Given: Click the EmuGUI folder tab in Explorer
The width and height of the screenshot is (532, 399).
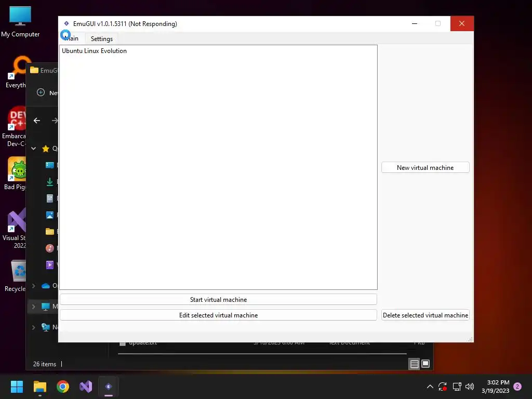Looking at the screenshot, I should [x=44, y=70].
